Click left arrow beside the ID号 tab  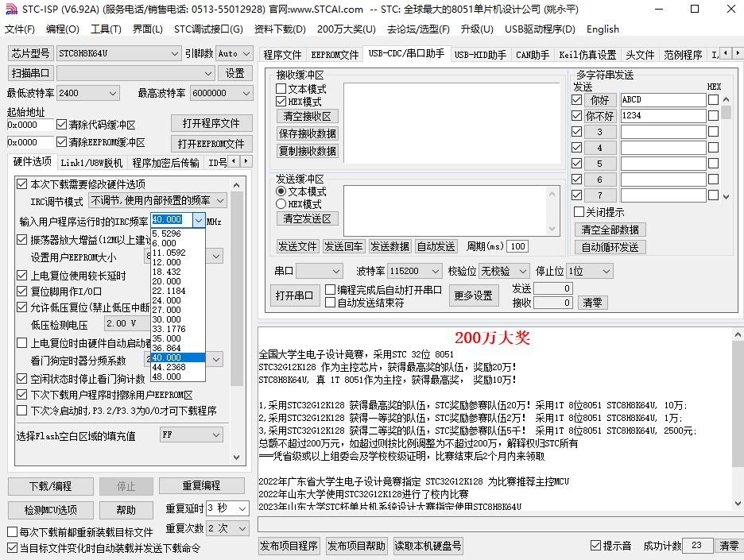click(234, 161)
